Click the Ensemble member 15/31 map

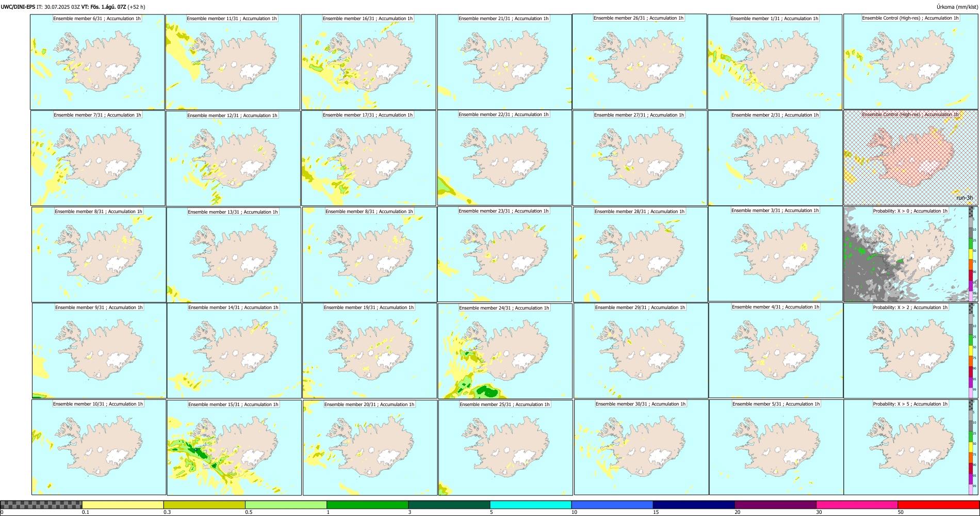234,448
